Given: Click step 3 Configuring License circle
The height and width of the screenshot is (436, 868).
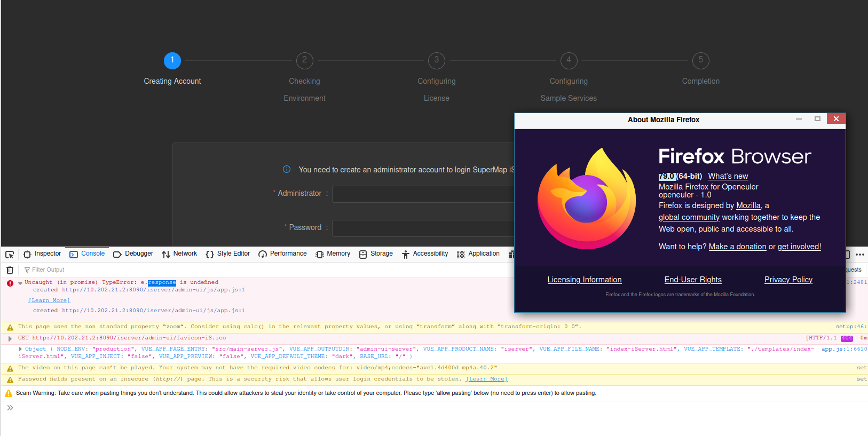Looking at the screenshot, I should 437,60.
